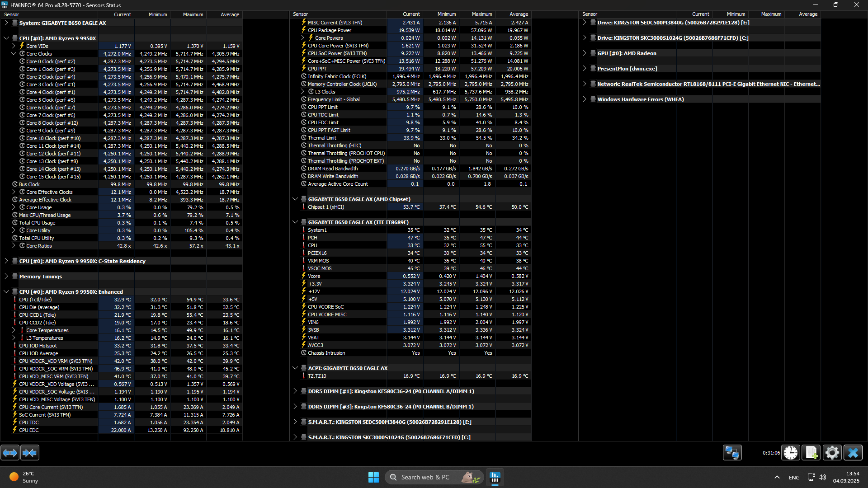Collapse the Core Clocks tree node

click(x=14, y=54)
